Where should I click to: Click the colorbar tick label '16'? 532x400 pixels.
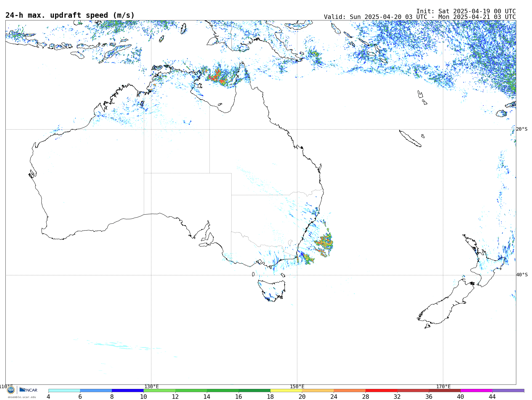(x=239, y=397)
